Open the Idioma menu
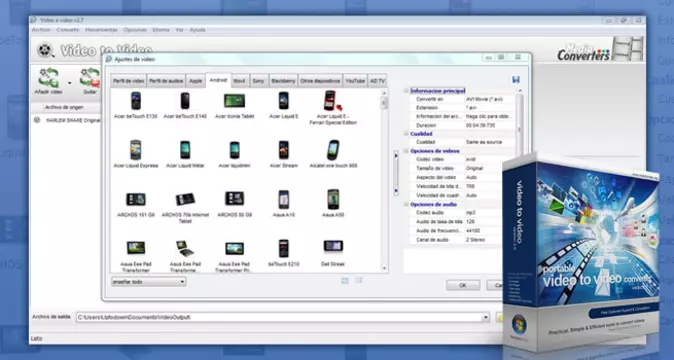 (x=161, y=30)
